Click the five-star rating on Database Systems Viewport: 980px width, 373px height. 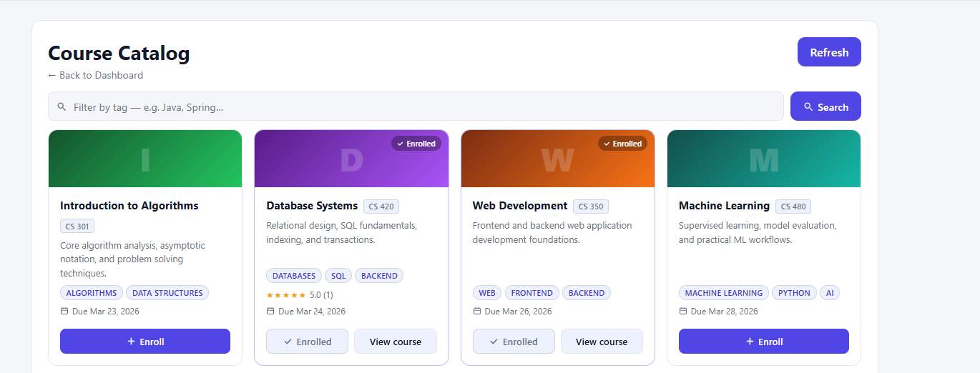pos(286,294)
